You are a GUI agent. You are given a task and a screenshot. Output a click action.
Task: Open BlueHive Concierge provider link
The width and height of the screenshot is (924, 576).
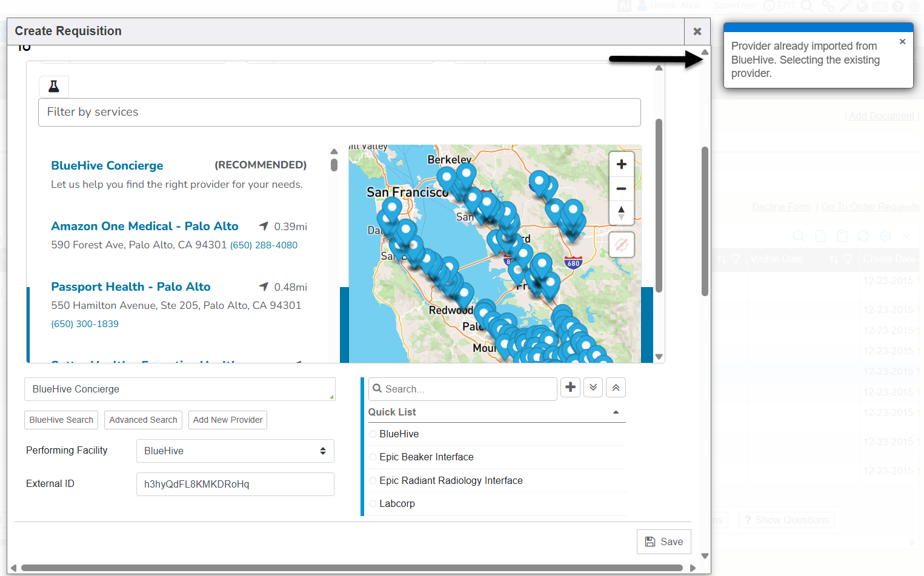click(107, 166)
